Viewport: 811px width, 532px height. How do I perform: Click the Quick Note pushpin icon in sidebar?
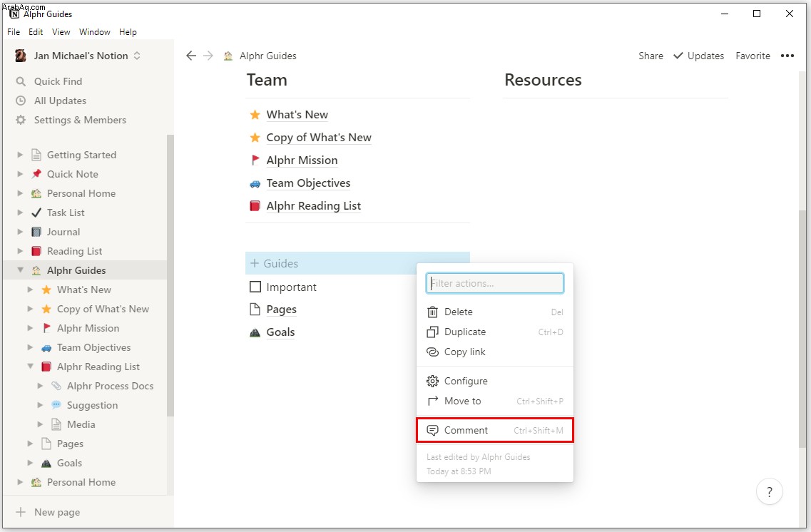[x=36, y=174]
